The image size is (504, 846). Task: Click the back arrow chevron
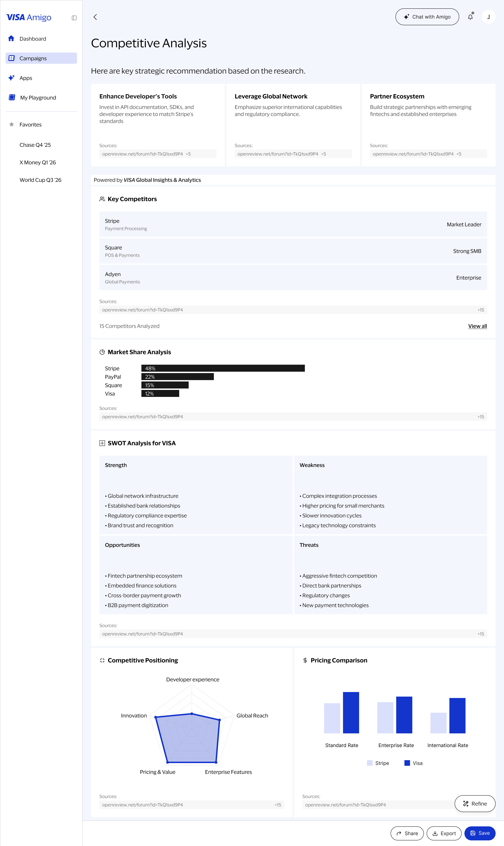[x=95, y=17]
